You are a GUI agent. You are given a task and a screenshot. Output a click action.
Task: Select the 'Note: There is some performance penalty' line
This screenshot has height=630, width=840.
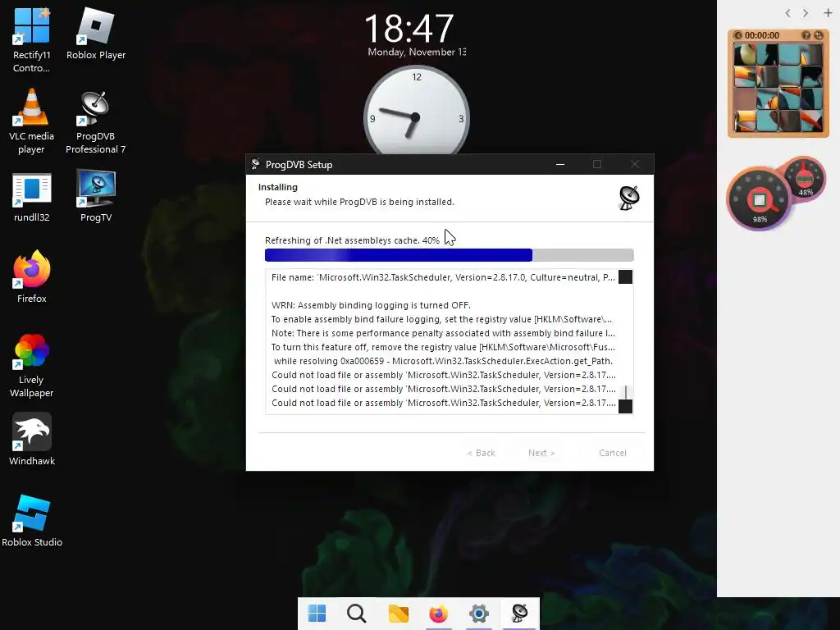pyautogui.click(x=443, y=333)
